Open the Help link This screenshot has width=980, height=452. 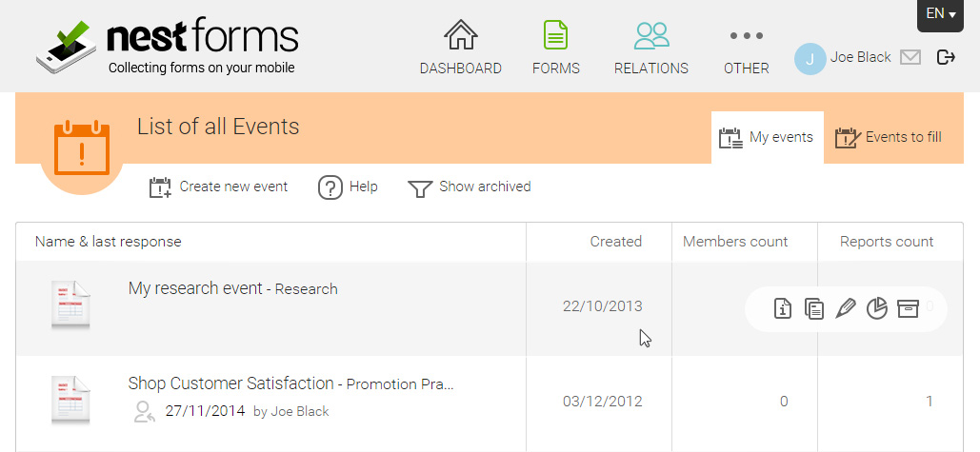[x=348, y=187]
